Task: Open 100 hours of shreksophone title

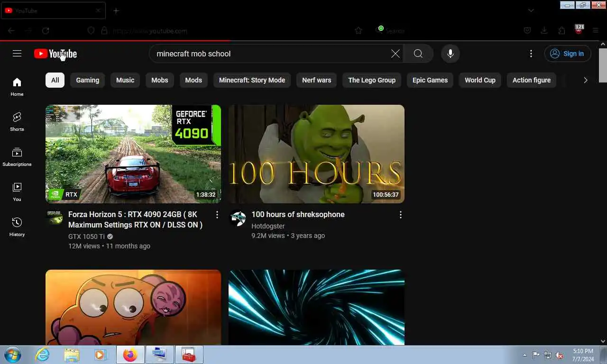Action: (x=298, y=215)
